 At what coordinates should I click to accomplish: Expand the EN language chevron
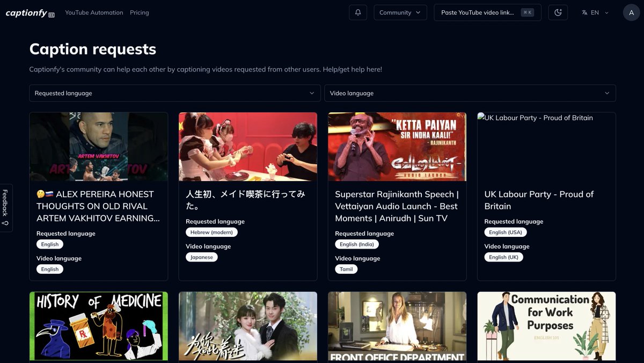607,12
